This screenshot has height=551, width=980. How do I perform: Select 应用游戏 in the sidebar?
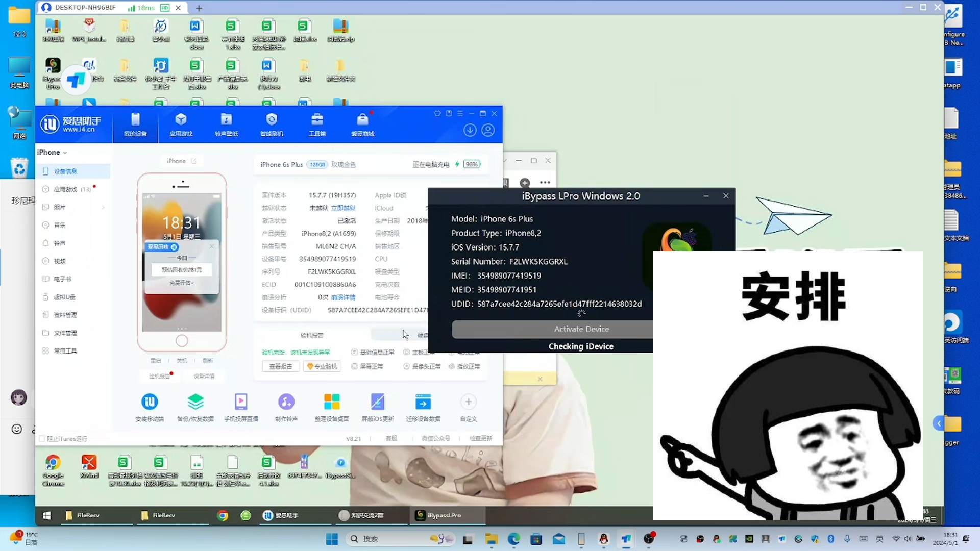point(65,189)
